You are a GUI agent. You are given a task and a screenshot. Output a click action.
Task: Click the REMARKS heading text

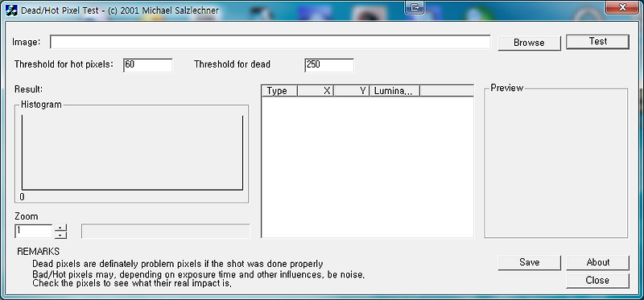[38, 252]
